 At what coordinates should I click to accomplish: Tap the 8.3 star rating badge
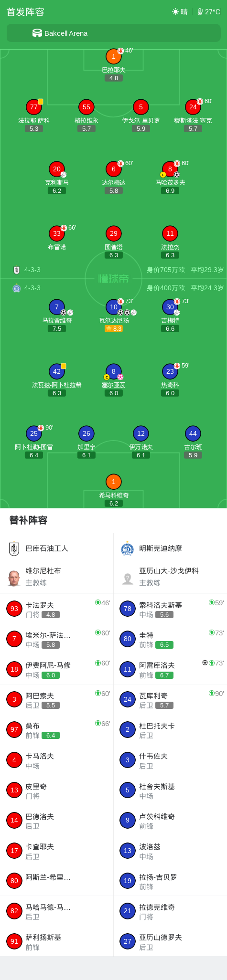(113, 328)
